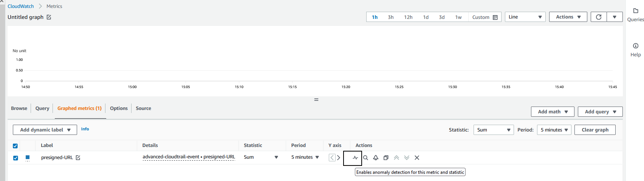Change presigned-URL line color swatch
Image resolution: width=644 pixels, height=181 pixels.
pos(28,158)
